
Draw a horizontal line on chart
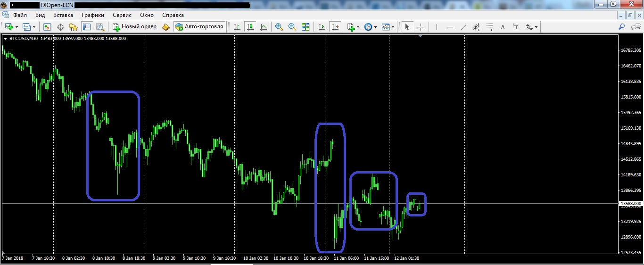click(450, 27)
